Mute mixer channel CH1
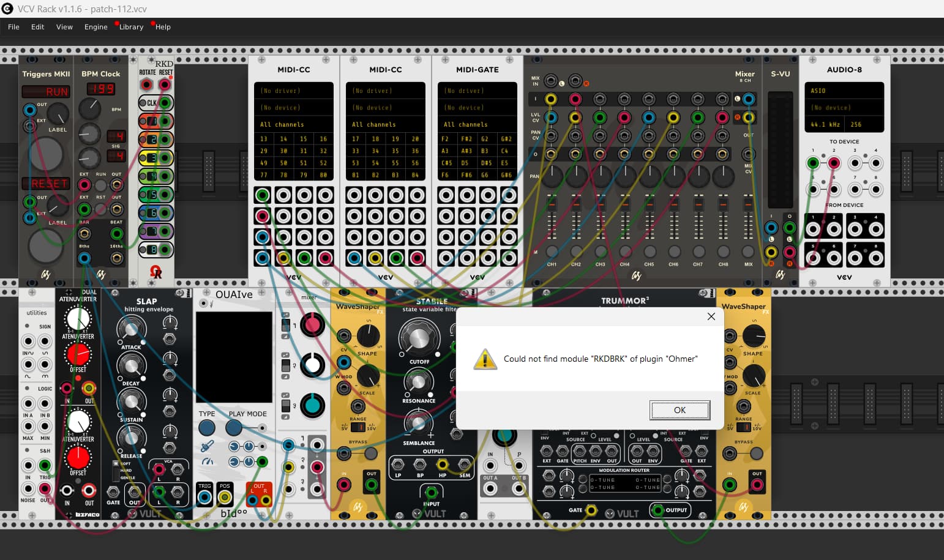Viewport: 944px width, 560px height. coord(552,252)
